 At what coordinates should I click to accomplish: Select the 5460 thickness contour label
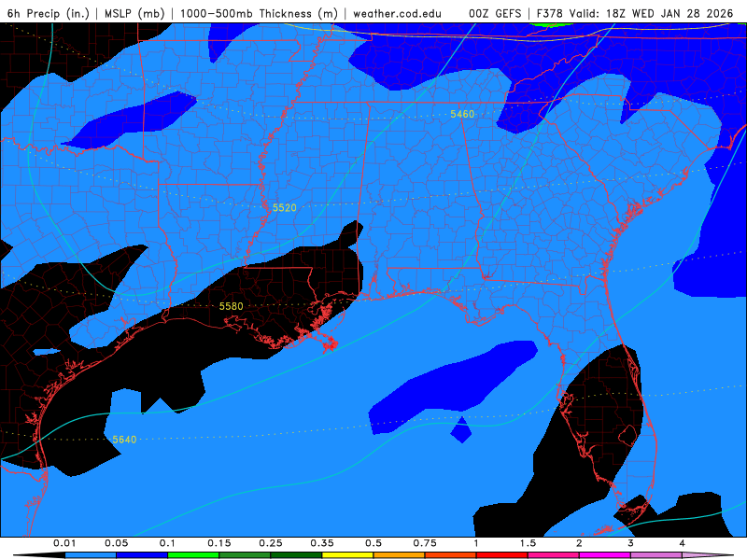click(462, 114)
